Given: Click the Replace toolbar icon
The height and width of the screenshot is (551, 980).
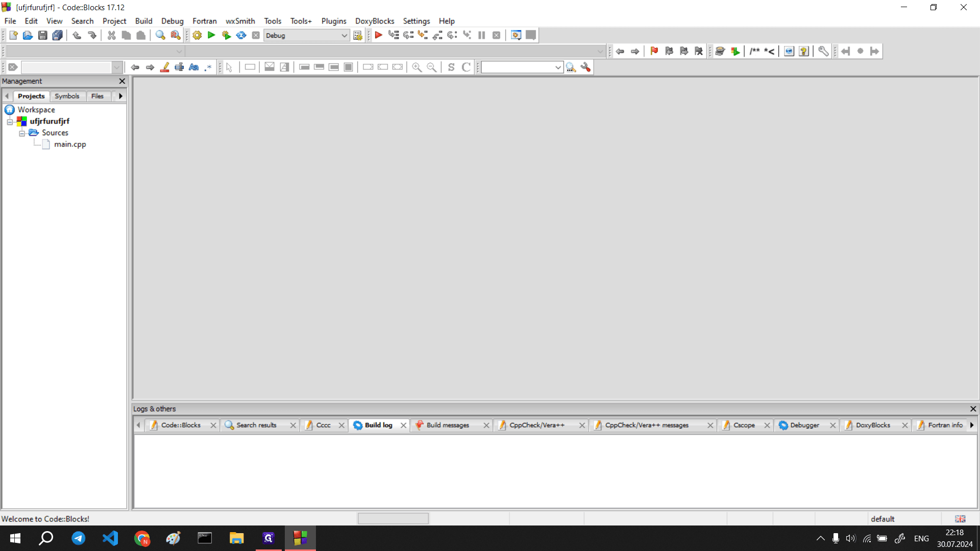Looking at the screenshot, I should [175, 35].
